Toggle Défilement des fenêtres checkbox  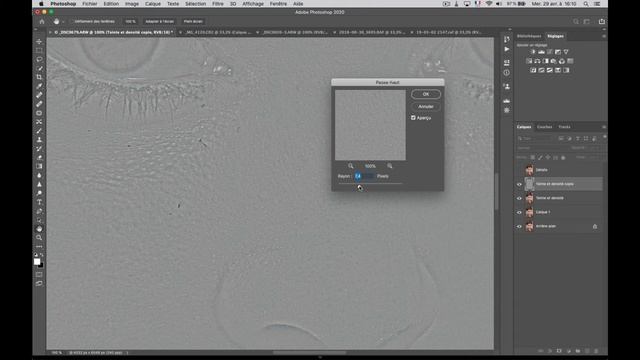click(72, 21)
